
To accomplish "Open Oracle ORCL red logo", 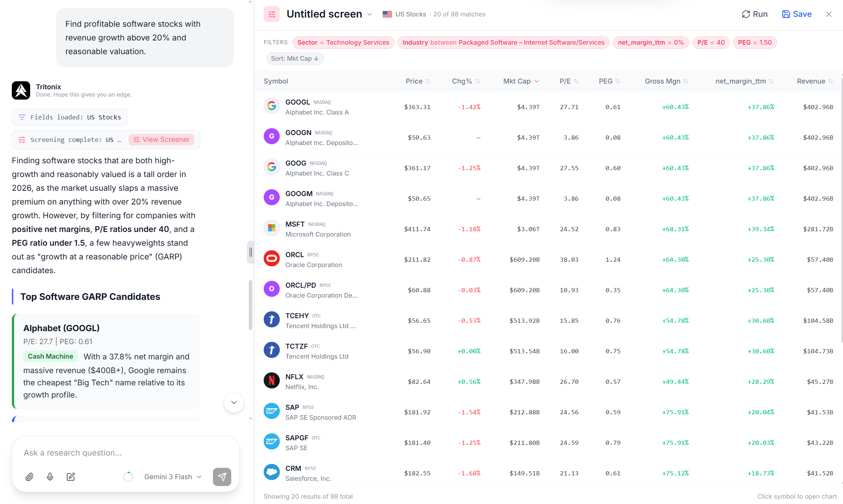I will (x=272, y=258).
